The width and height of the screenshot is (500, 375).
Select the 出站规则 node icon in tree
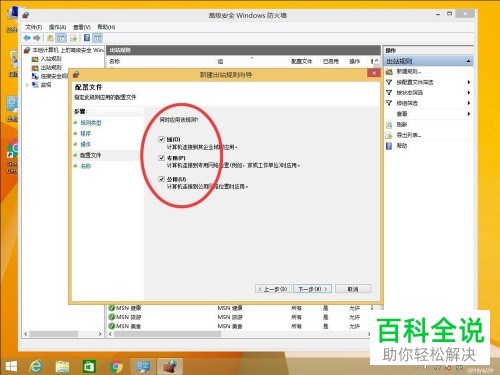(x=35, y=68)
